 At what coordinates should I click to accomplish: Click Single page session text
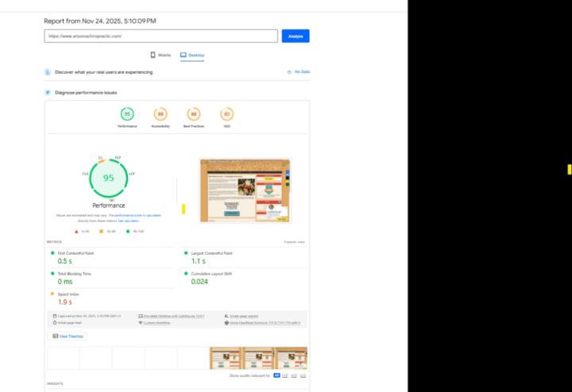click(244, 317)
